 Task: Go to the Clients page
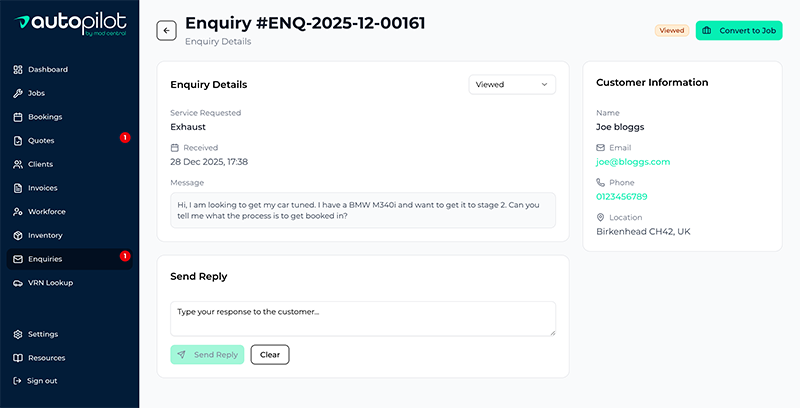[x=40, y=164]
